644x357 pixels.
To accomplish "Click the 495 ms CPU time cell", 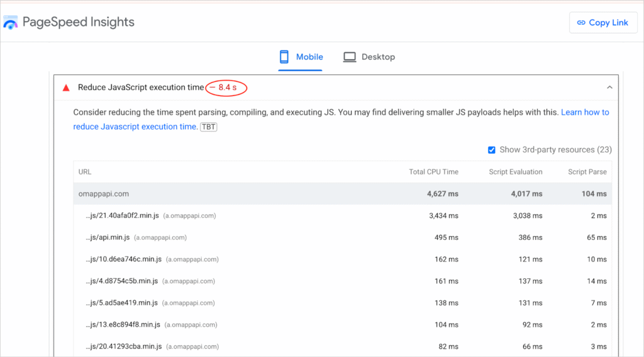I will coord(447,237).
